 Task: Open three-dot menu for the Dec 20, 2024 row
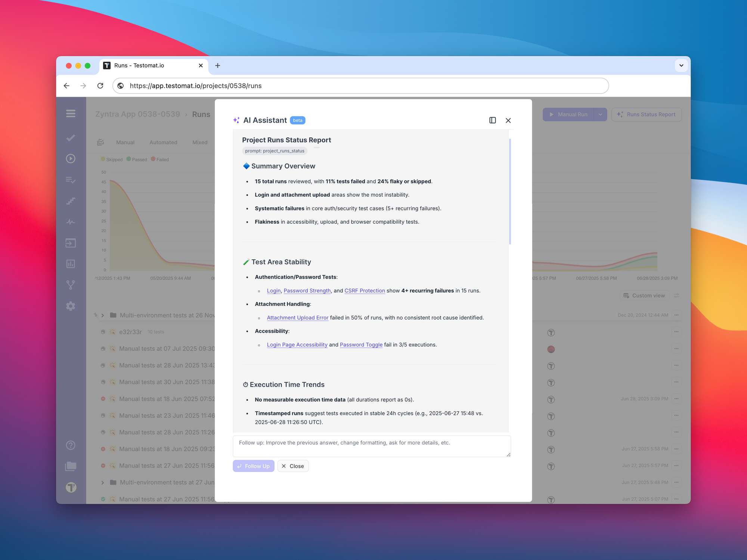pos(676,315)
